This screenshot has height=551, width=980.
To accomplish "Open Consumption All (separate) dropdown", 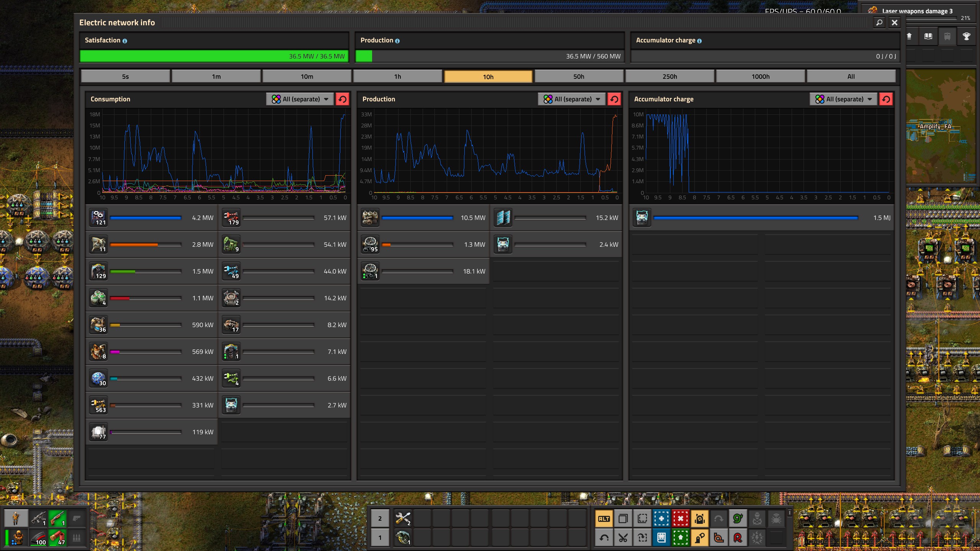I will coord(300,99).
